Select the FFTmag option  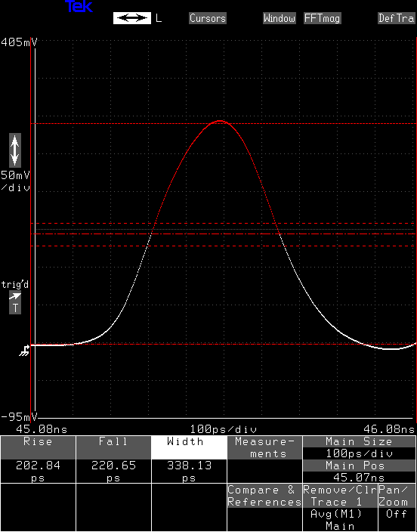click(x=322, y=18)
